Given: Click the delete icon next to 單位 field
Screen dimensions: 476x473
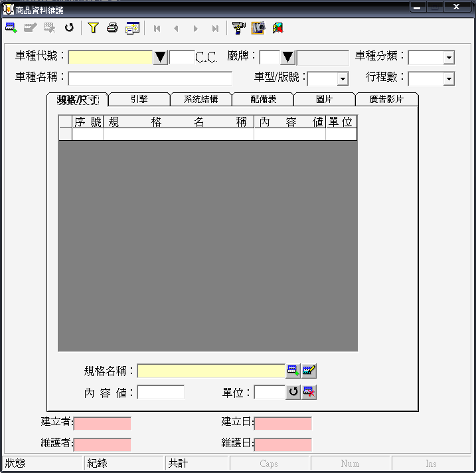Looking at the screenshot, I should pos(309,392).
